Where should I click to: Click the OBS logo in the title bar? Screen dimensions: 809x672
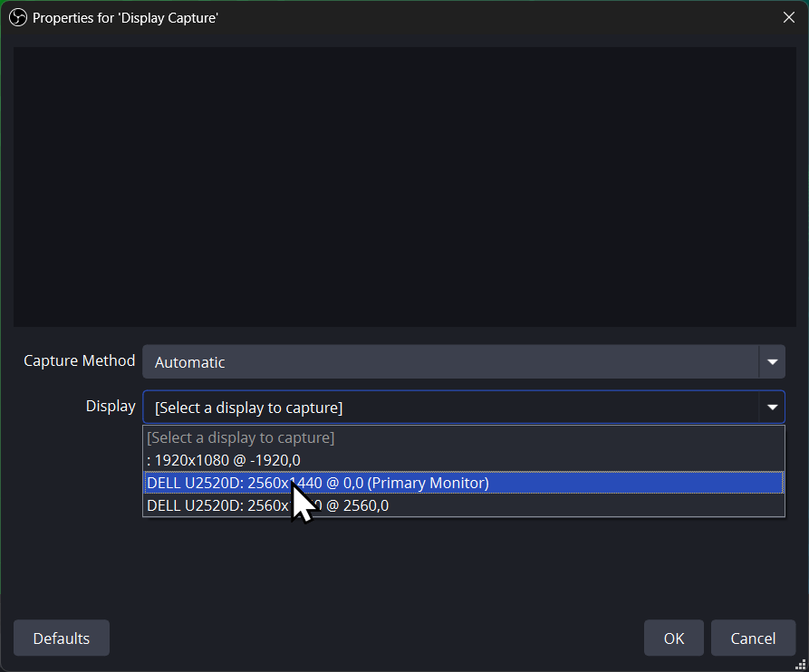[x=17, y=17]
